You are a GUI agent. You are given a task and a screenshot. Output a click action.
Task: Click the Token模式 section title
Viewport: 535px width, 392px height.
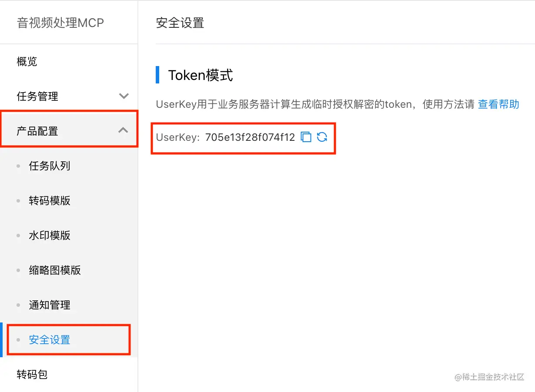click(201, 75)
